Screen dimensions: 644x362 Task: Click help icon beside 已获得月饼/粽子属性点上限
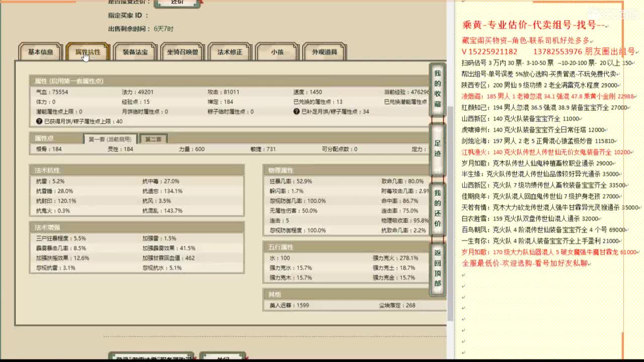point(39,121)
